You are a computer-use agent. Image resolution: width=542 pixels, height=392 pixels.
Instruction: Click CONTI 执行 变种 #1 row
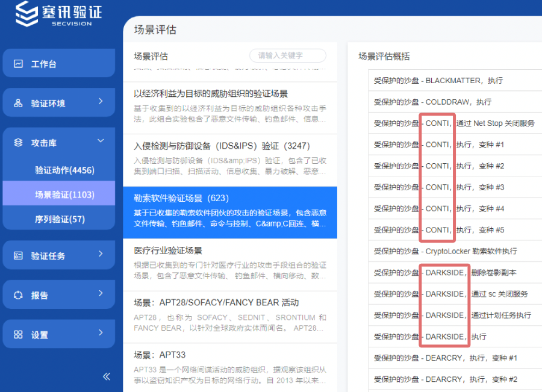point(455,145)
